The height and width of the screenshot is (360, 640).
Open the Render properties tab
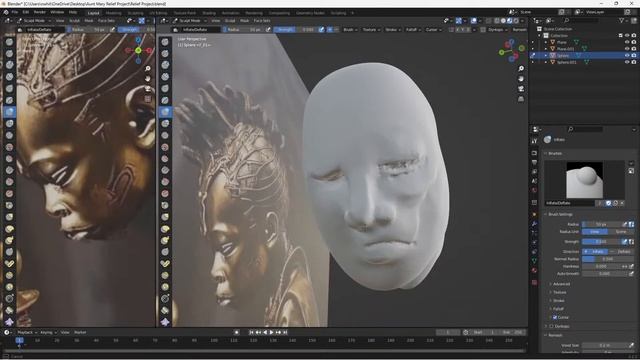point(534,153)
